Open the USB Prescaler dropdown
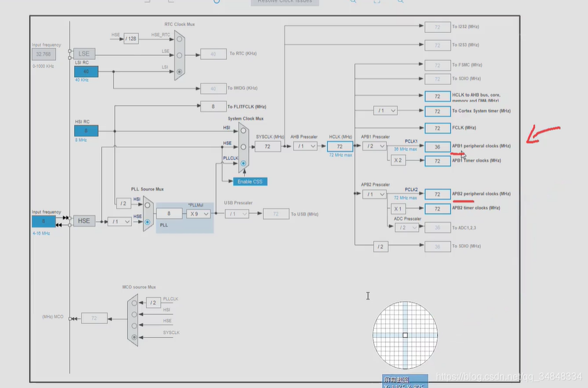This screenshot has height=388, width=588. (x=237, y=214)
